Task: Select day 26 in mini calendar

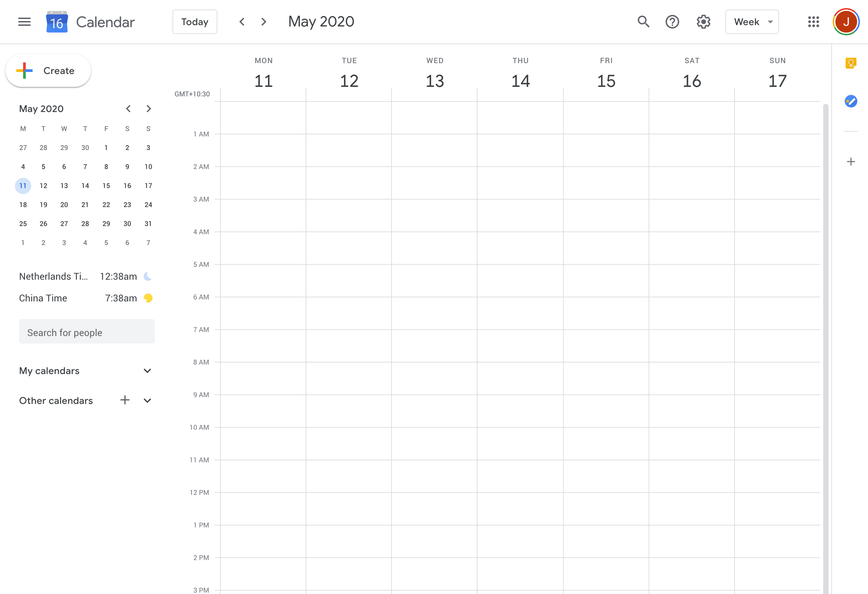Action: point(43,224)
